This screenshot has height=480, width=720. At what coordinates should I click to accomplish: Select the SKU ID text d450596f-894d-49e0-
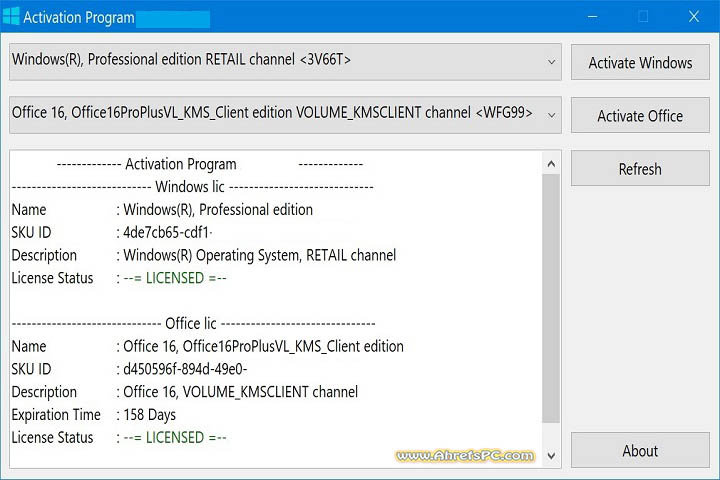coord(185,369)
